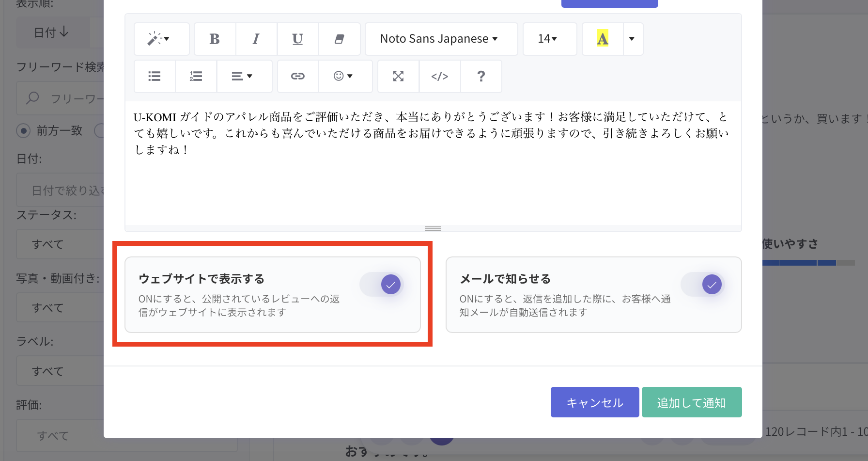Screen dimensions: 868x461
Task: Apply italic formatting to text
Action: (x=256, y=39)
